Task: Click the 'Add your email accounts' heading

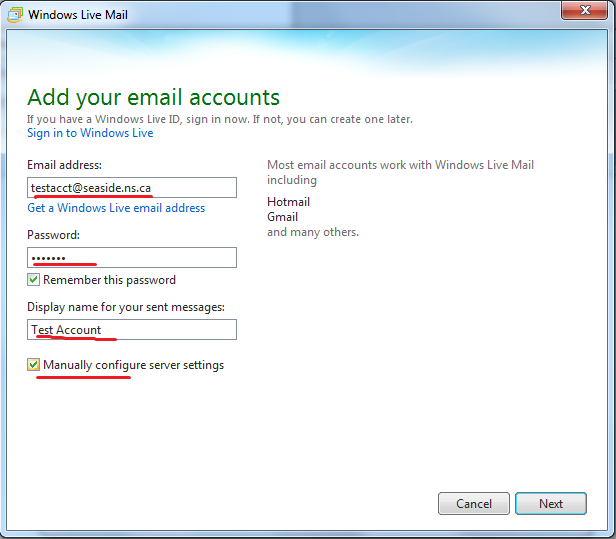Action: pos(153,97)
